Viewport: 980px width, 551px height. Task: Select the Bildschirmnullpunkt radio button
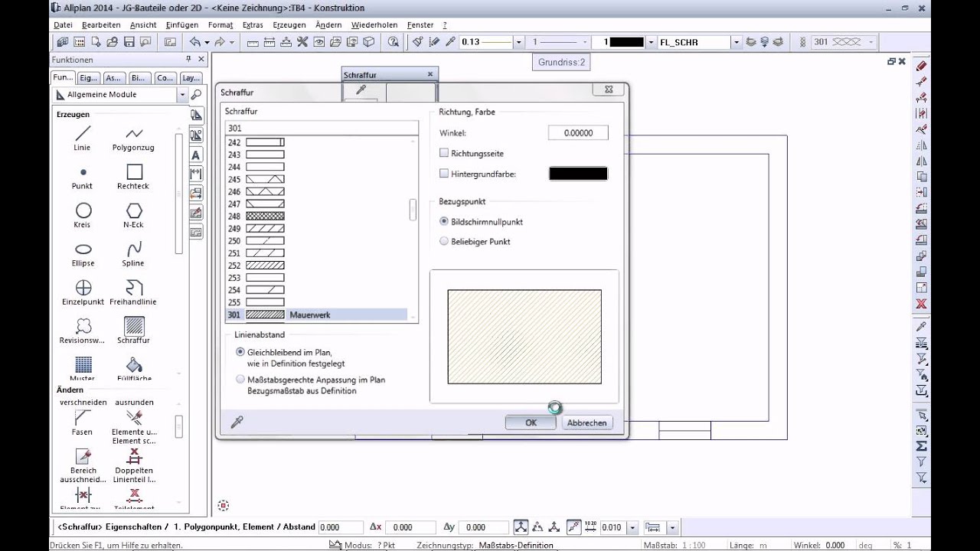pos(444,221)
